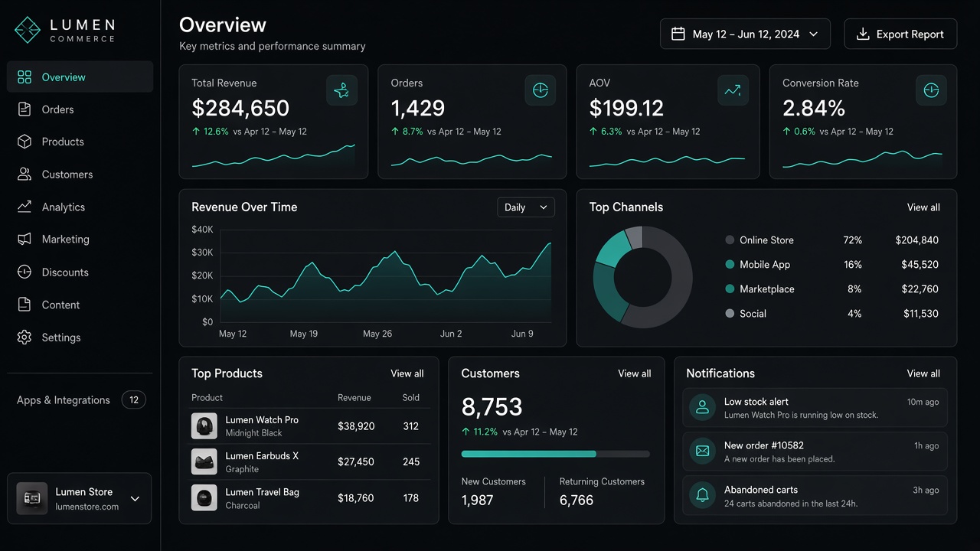Screen dimensions: 980x551
Task: Click the $38,920 Lumen Watch Pro revenue
Action: 356,426
